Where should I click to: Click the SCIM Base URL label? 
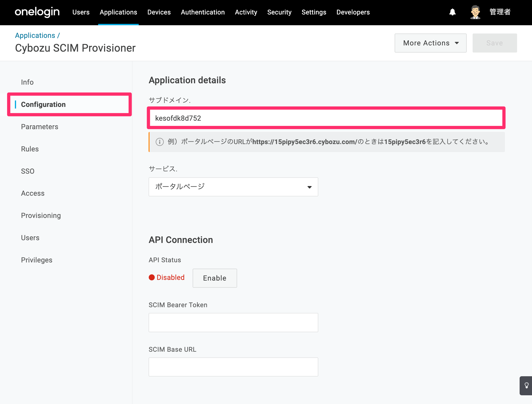pyautogui.click(x=172, y=349)
